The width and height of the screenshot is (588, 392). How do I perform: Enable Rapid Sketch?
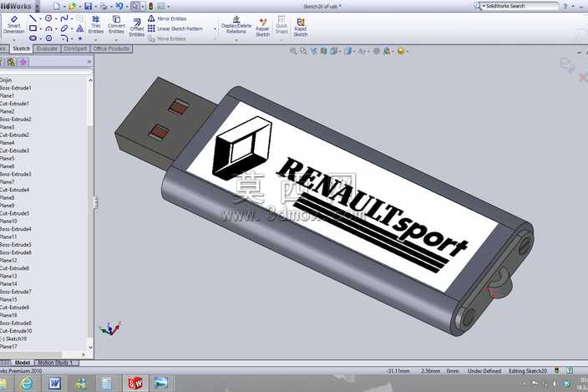pos(301,28)
